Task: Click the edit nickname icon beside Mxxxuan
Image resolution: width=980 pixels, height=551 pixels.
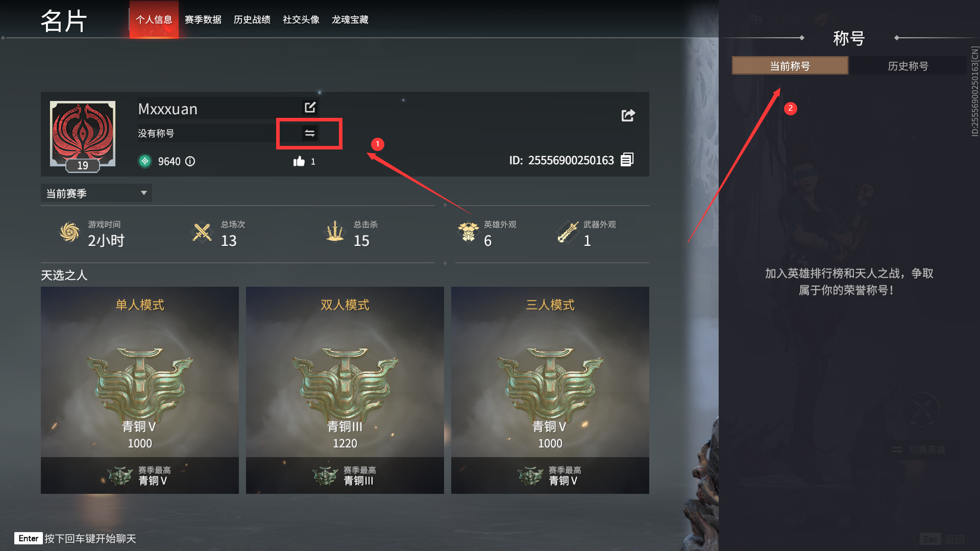Action: [310, 108]
